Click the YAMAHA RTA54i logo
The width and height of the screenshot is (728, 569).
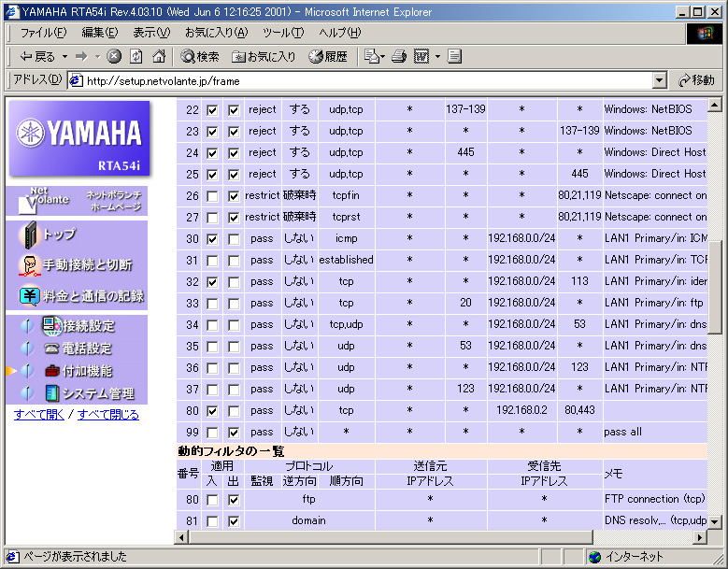pyautogui.click(x=79, y=138)
